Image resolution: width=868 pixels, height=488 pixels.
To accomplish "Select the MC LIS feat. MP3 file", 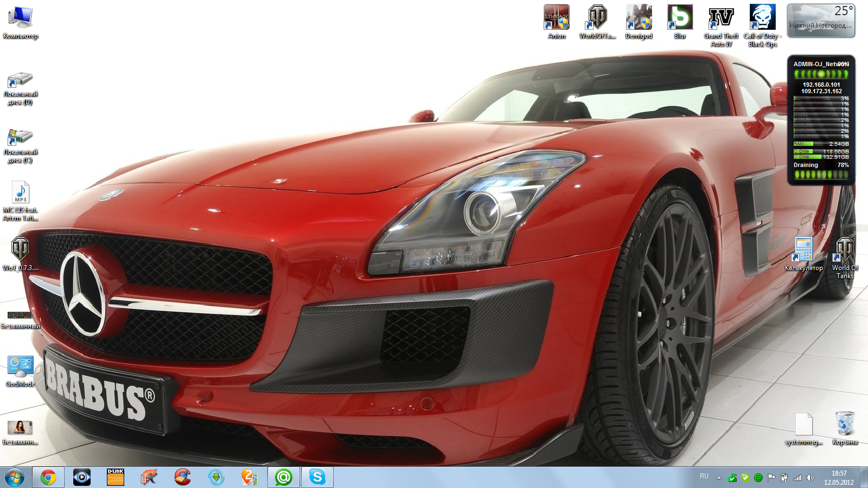I will [21, 201].
